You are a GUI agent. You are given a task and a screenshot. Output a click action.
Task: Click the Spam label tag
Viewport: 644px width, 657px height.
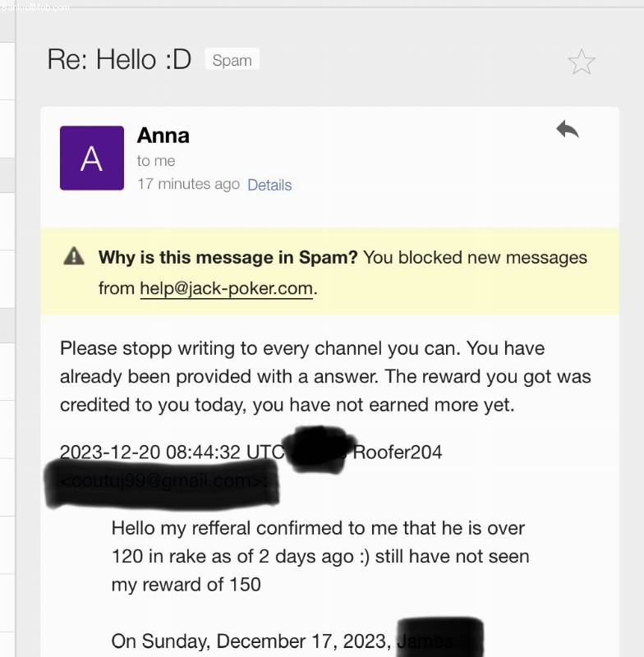point(232,60)
